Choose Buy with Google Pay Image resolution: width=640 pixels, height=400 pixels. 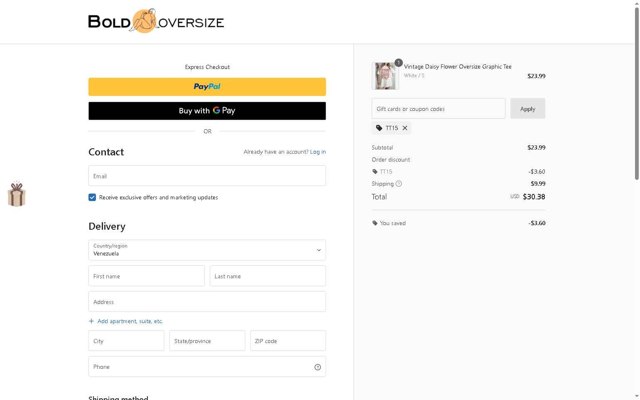pos(207,111)
